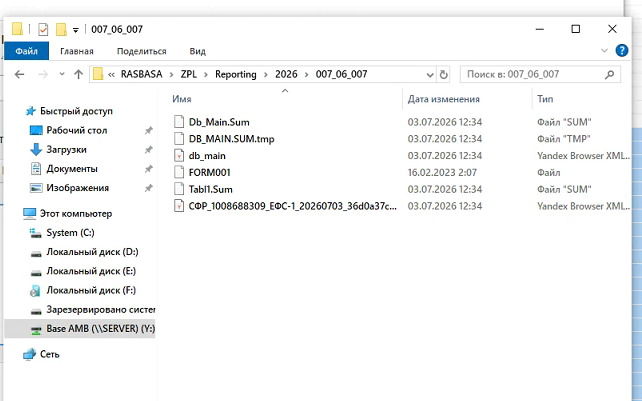
Task: Click the New folder quick access icon
Action: [61, 29]
